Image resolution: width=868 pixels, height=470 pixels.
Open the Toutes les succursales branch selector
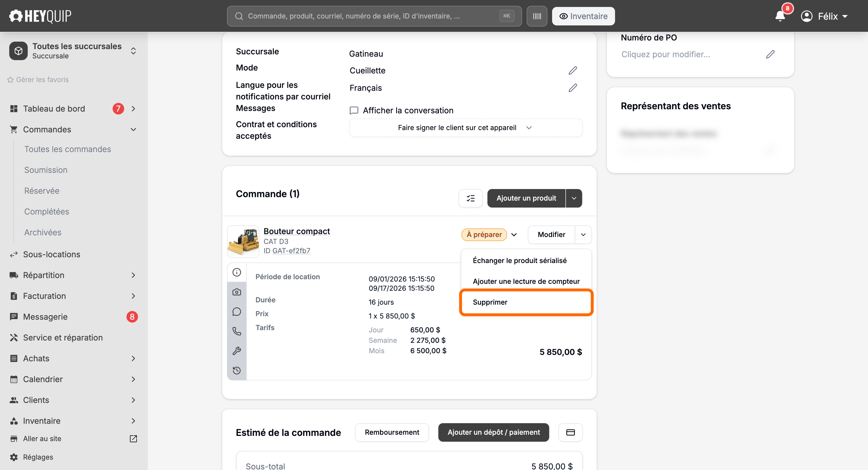(73, 51)
